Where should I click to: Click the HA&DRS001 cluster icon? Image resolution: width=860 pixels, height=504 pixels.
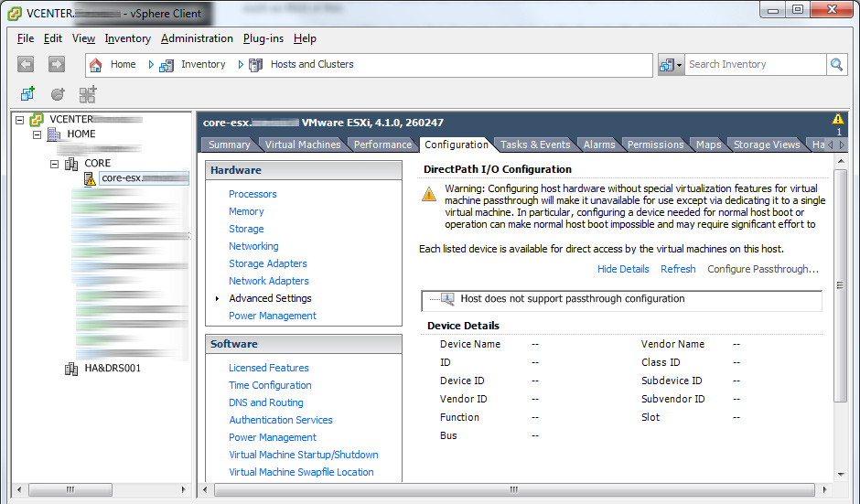(x=71, y=369)
